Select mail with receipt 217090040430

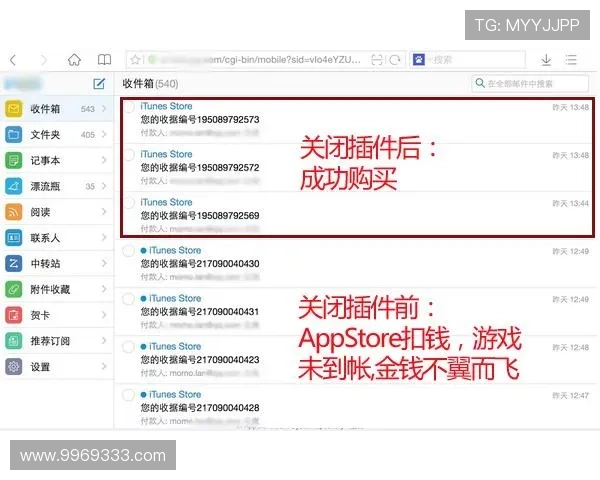pos(128,251)
